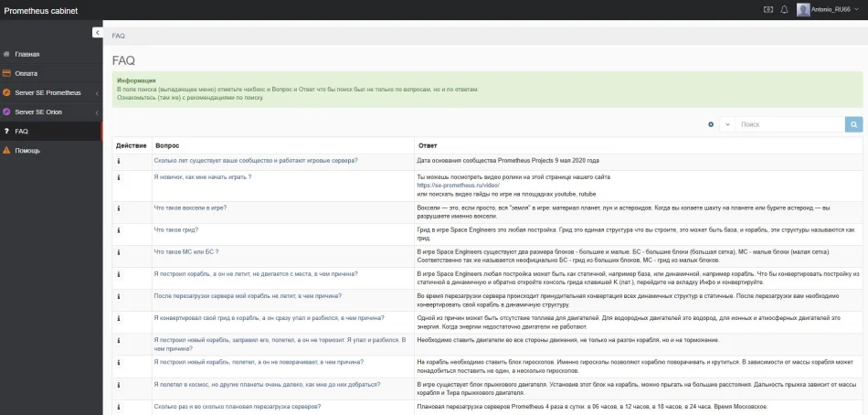Go to Главная in the sidebar
The image size is (868, 415).
pyautogui.click(x=27, y=54)
